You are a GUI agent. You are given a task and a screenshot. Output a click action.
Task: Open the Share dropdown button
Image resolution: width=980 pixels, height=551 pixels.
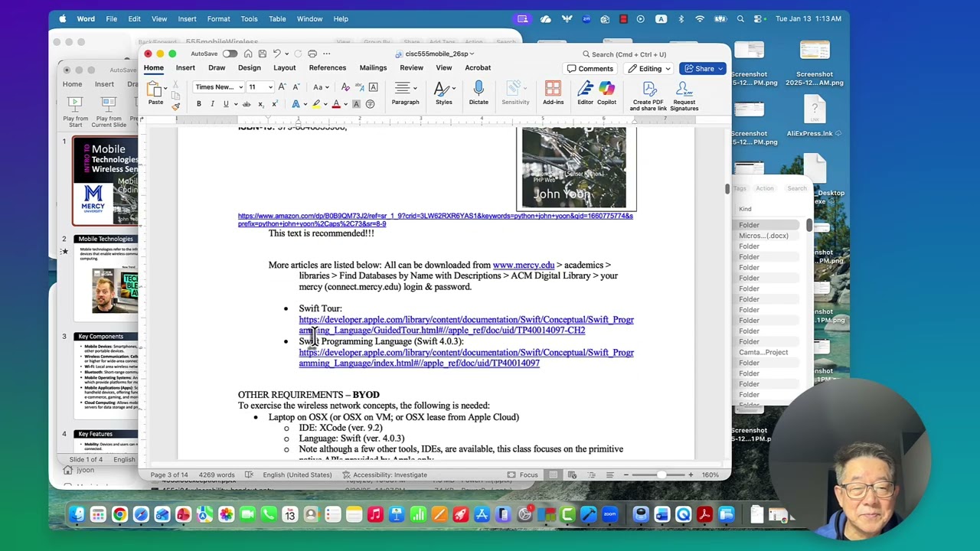[702, 69]
